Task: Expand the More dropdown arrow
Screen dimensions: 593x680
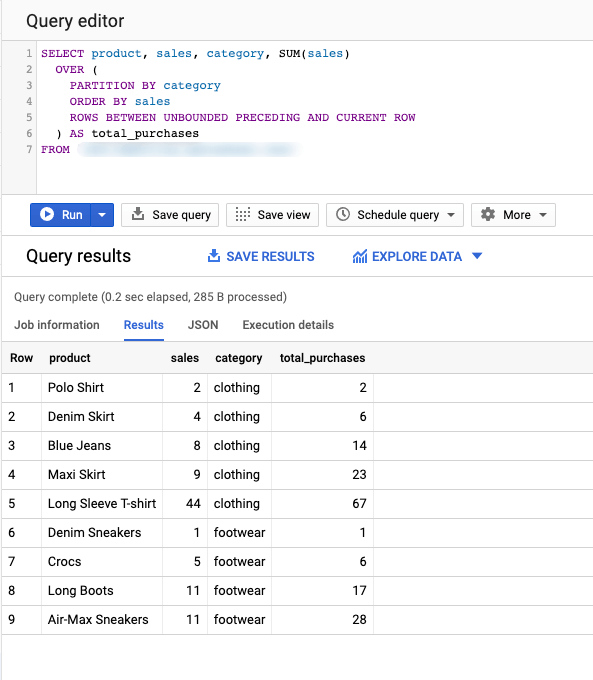Action: (x=543, y=215)
